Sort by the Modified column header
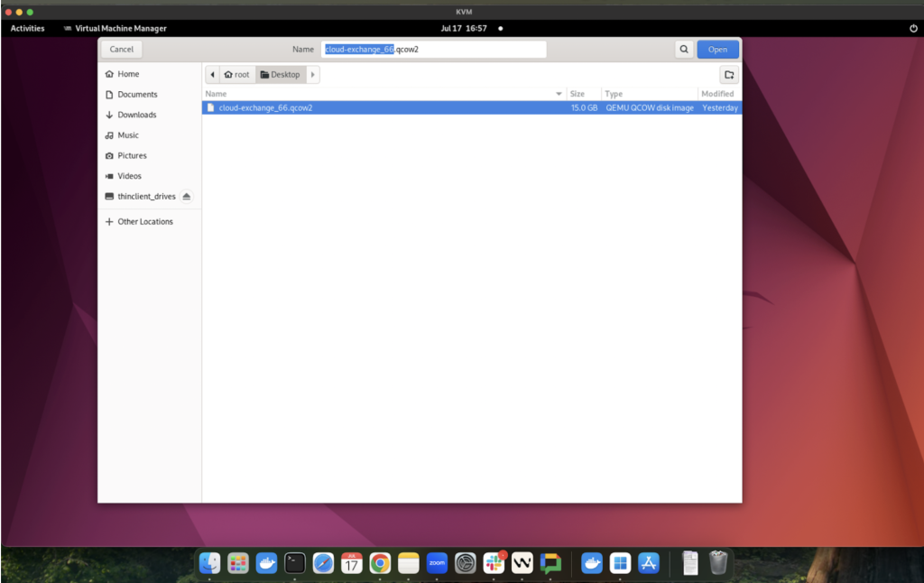This screenshot has width=924, height=583. (x=719, y=94)
